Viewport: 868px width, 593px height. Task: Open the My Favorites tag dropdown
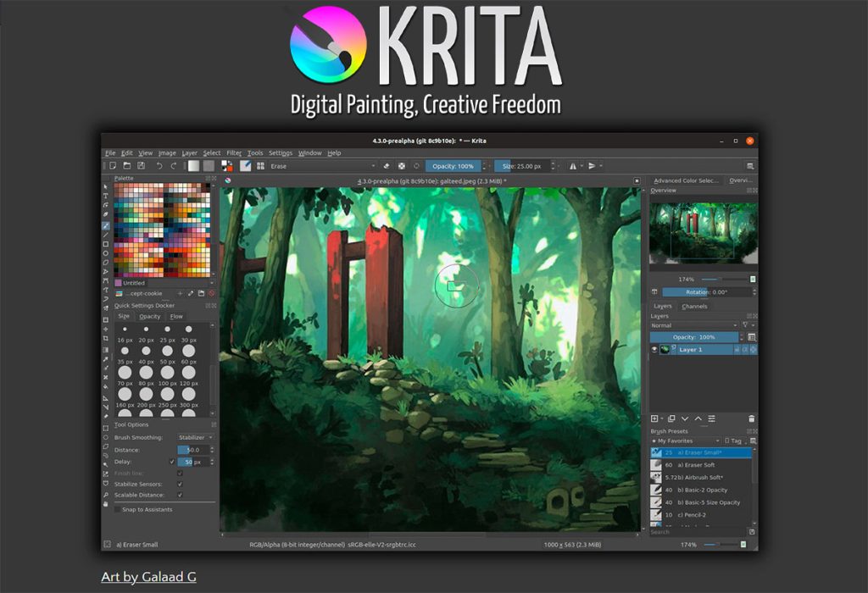685,441
